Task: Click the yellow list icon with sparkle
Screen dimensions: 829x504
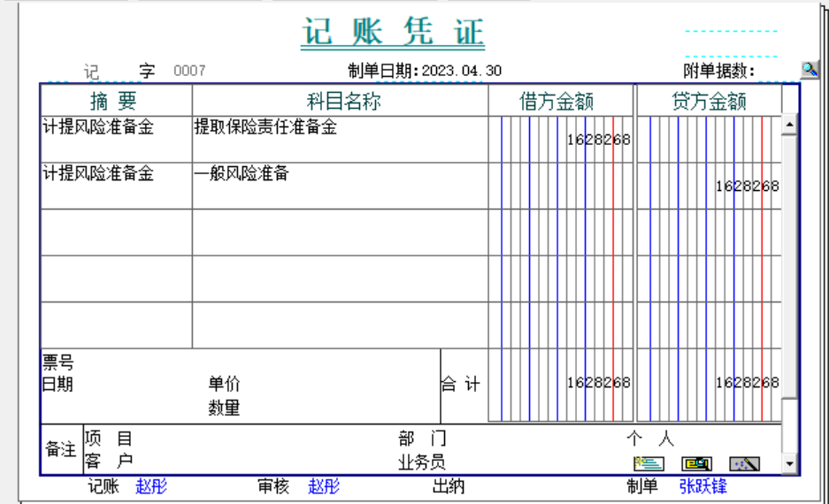Action: coord(649,463)
